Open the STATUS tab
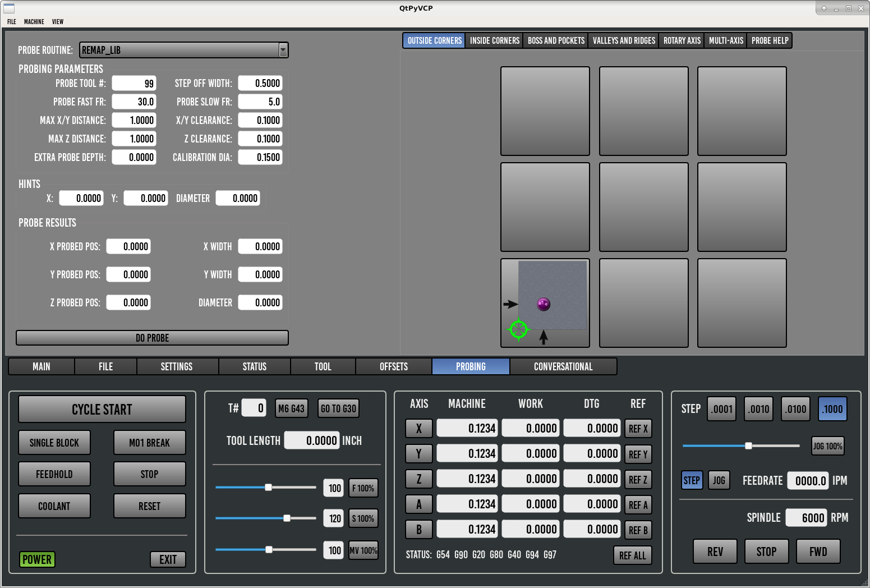The height and width of the screenshot is (588, 870). click(255, 366)
